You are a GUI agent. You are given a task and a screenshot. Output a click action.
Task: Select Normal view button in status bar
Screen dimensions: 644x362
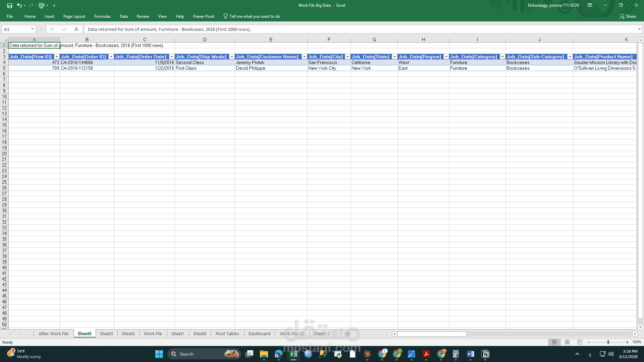(554, 342)
